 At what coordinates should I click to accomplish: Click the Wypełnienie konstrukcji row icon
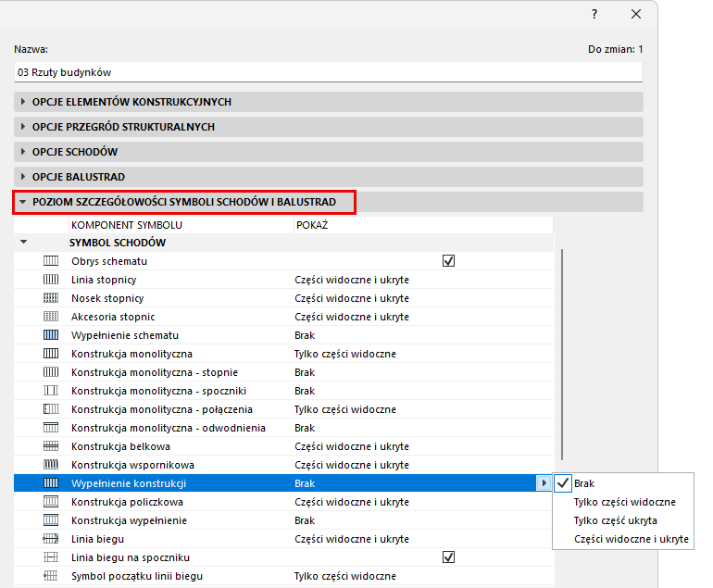[x=51, y=483]
